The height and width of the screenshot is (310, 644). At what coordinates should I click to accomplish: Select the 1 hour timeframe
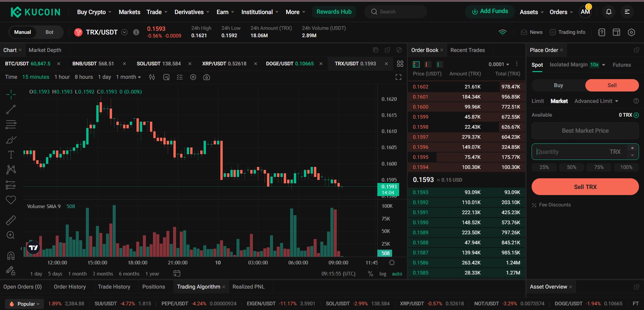tap(62, 77)
